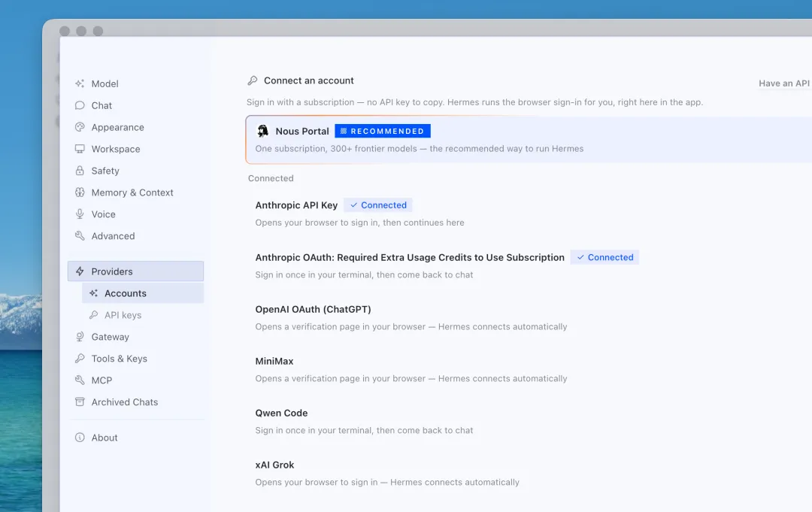Click the Workspace monitor icon
The height and width of the screenshot is (512, 812).
[80, 149]
